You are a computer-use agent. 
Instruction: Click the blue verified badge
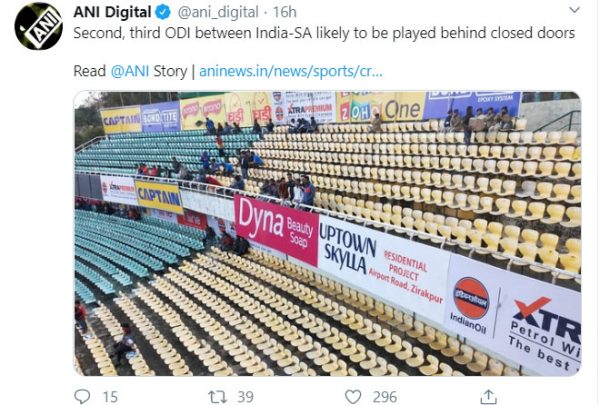pyautogui.click(x=163, y=12)
